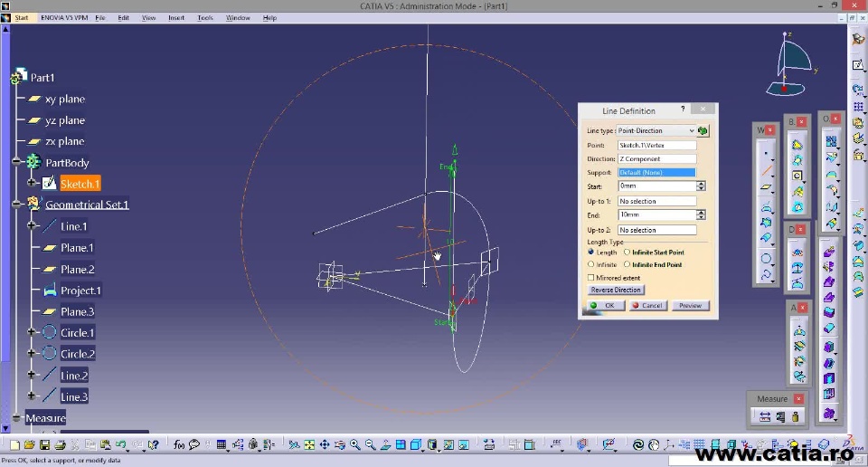
Task: Click the Print icon in bottom toolbar
Action: pos(61,445)
